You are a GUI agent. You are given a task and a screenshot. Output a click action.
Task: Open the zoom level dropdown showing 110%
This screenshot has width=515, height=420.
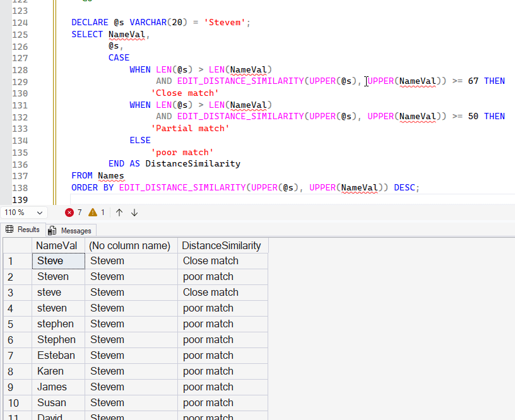(39, 213)
